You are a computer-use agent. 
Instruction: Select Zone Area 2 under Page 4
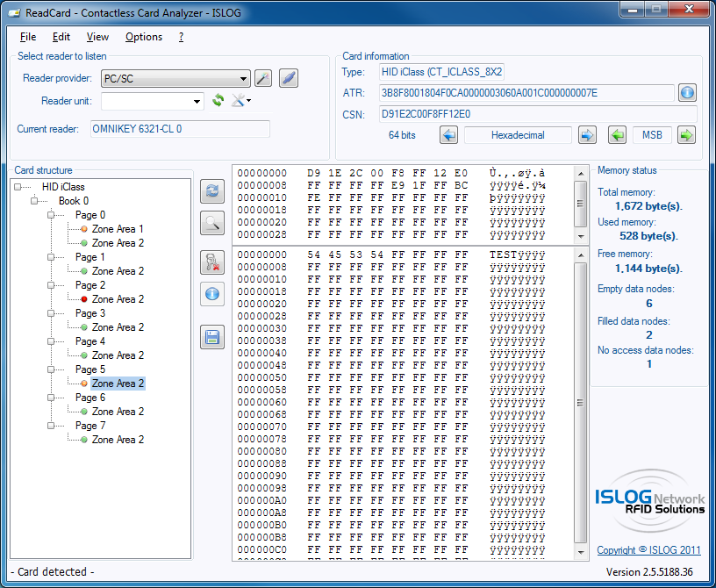point(118,355)
